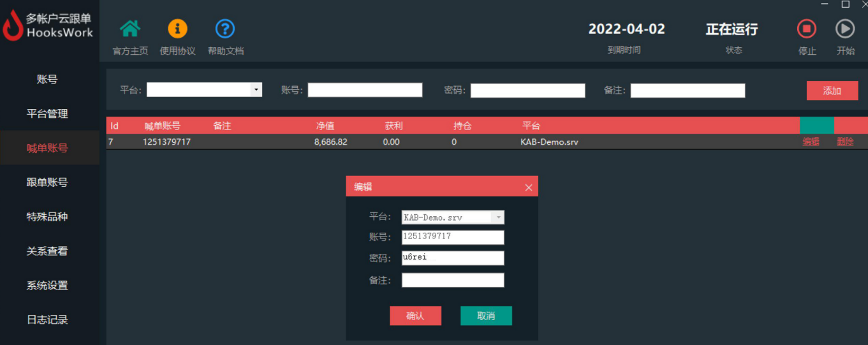Select KAB-Demo.srv cell in table row

[x=549, y=142]
